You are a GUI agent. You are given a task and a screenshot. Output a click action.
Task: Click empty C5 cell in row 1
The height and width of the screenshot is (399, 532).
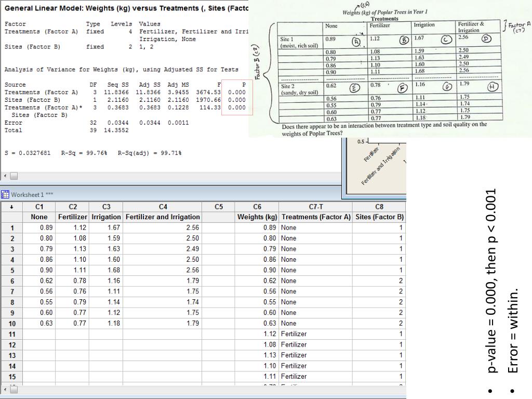219,228
